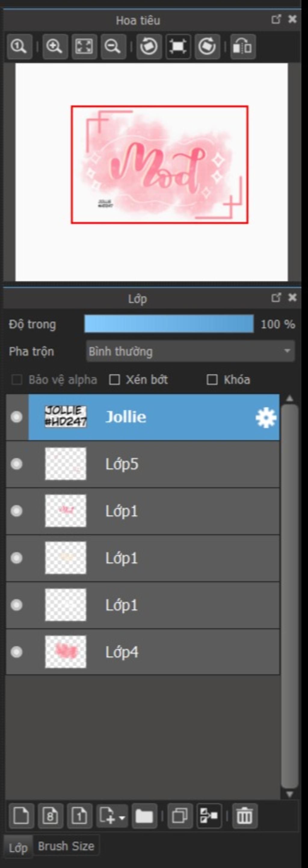Enable the Khóa lock checkbox
The image size is (308, 868).
coord(212,380)
